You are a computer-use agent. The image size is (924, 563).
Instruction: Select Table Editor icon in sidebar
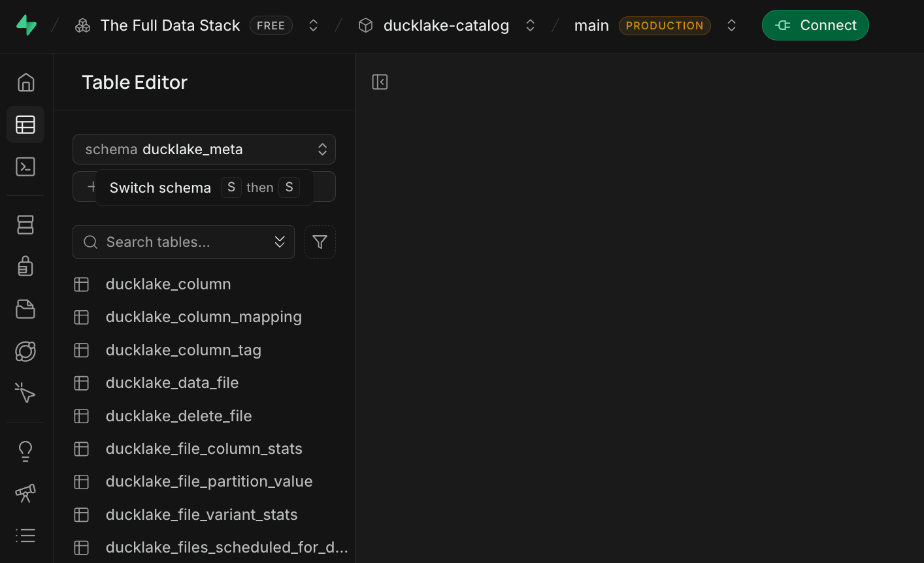(25, 125)
